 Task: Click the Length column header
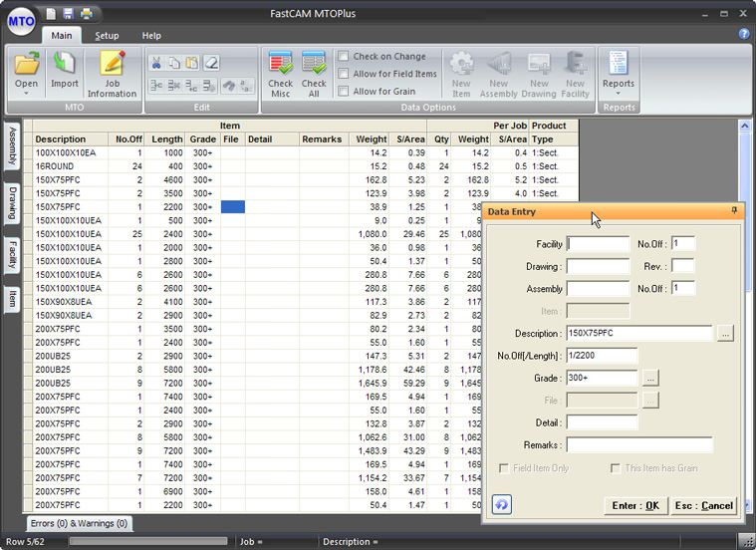pos(164,138)
